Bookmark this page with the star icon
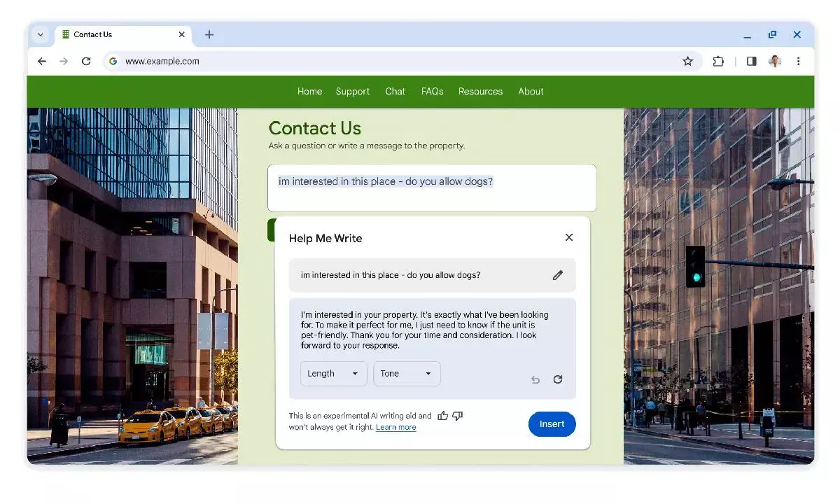 click(687, 61)
